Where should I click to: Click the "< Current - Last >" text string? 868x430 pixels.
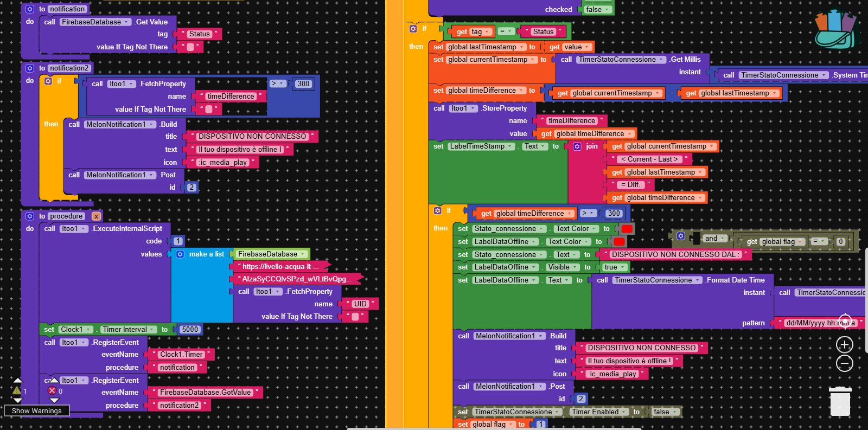coord(649,159)
